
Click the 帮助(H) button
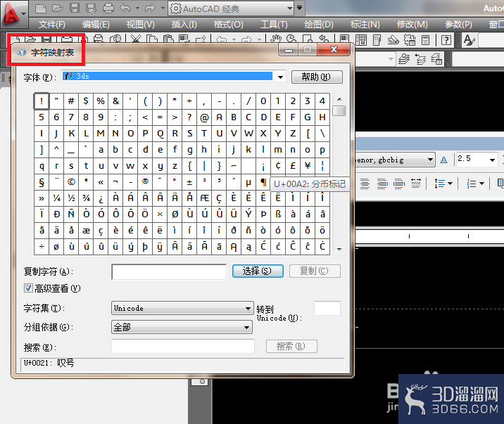tap(317, 77)
